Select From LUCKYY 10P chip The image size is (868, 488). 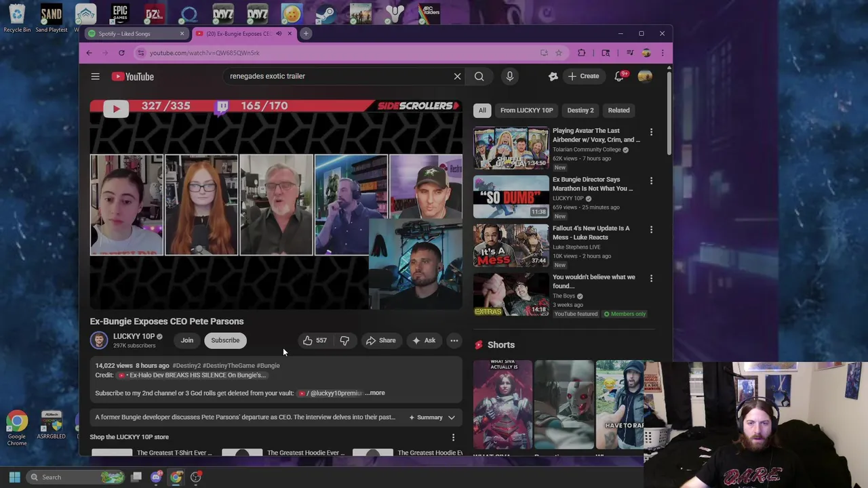[x=527, y=110]
